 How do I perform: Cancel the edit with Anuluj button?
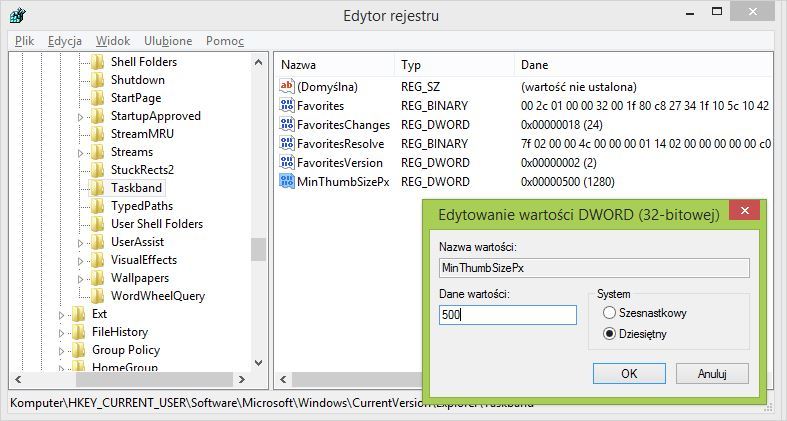click(712, 374)
